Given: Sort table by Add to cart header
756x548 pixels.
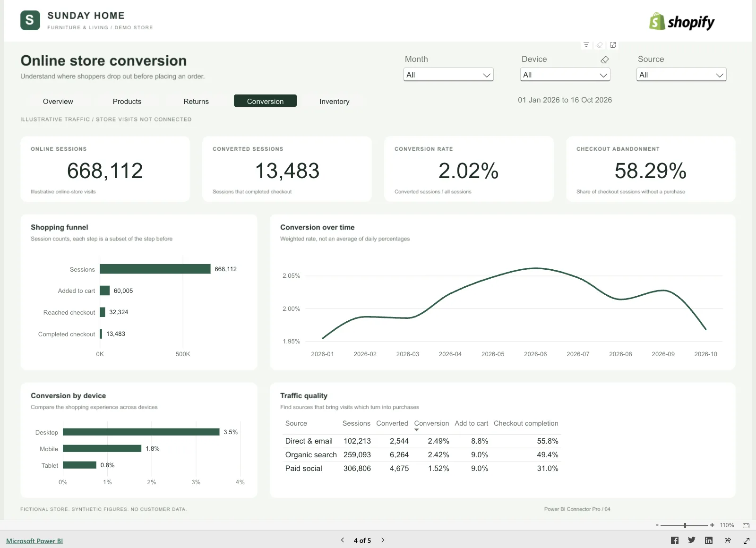Looking at the screenshot, I should 472,423.
